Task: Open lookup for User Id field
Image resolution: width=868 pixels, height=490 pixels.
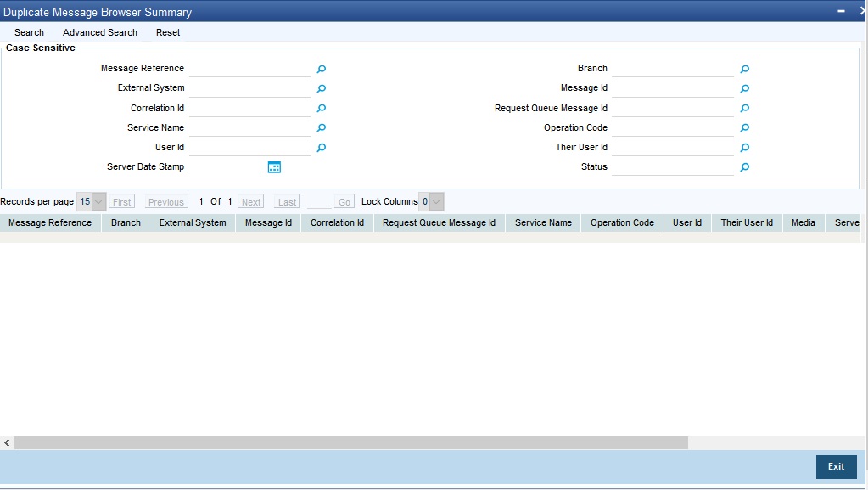Action: click(x=321, y=148)
